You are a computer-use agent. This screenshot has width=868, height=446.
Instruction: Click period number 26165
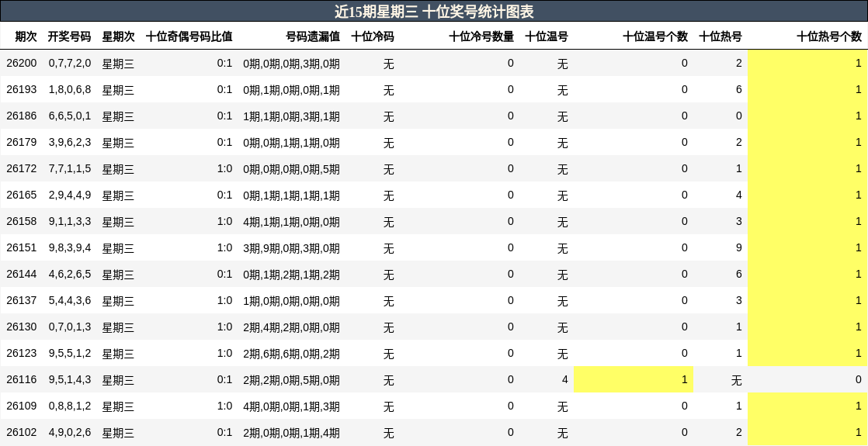pos(22,195)
